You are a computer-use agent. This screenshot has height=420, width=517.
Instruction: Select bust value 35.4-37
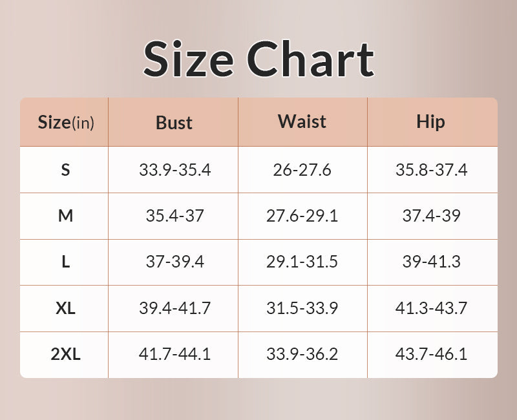(174, 216)
